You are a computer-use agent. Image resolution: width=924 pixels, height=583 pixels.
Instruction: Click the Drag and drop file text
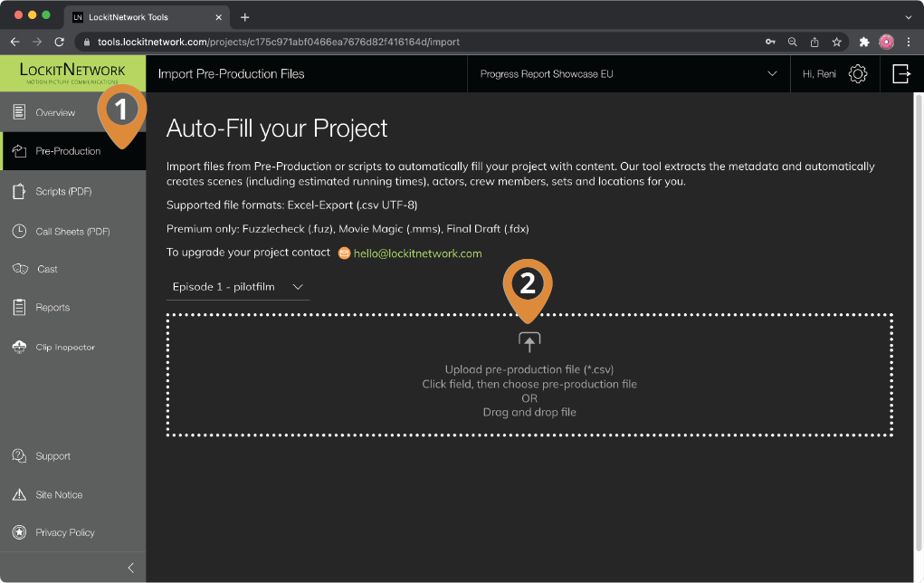[529, 412]
